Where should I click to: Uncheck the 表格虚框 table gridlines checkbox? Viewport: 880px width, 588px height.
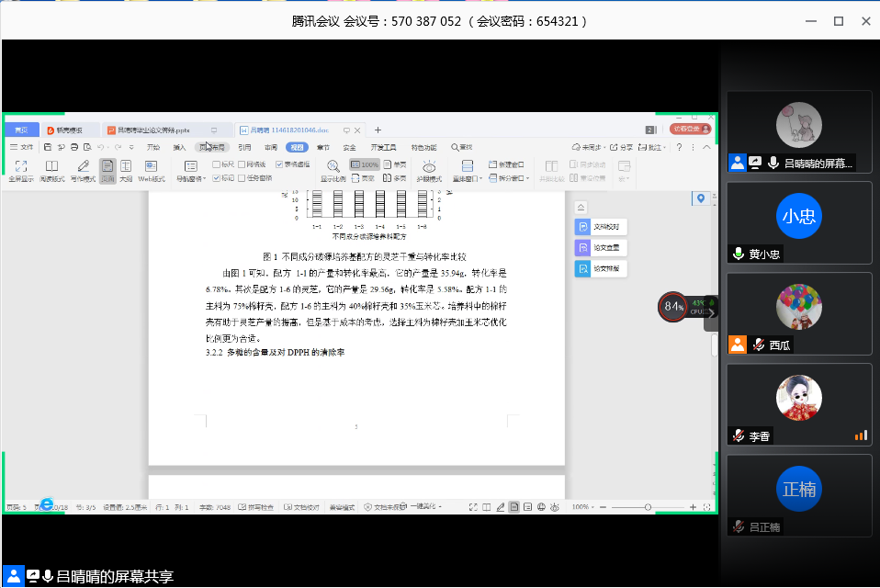[x=280, y=164]
